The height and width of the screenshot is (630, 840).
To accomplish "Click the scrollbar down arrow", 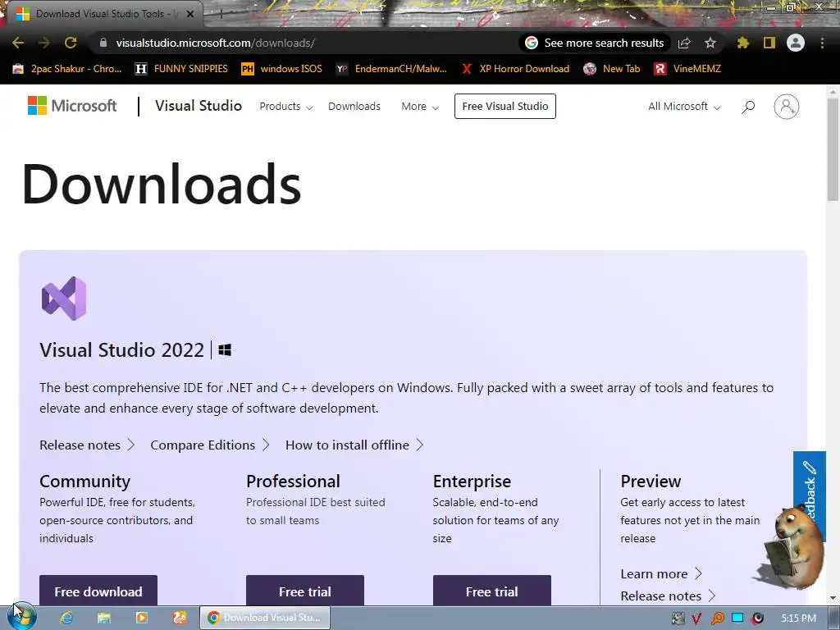I will [833, 598].
